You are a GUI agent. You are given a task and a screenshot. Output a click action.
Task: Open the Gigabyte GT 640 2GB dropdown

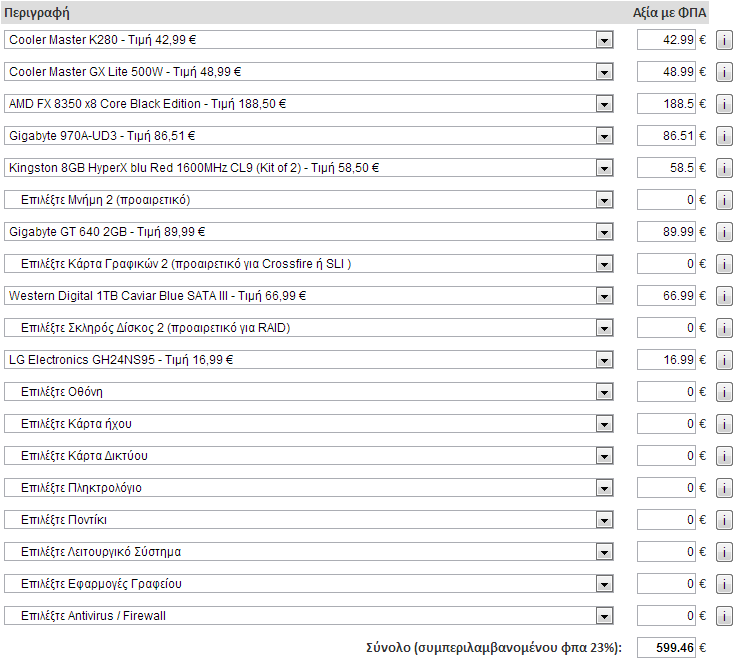click(x=308, y=232)
